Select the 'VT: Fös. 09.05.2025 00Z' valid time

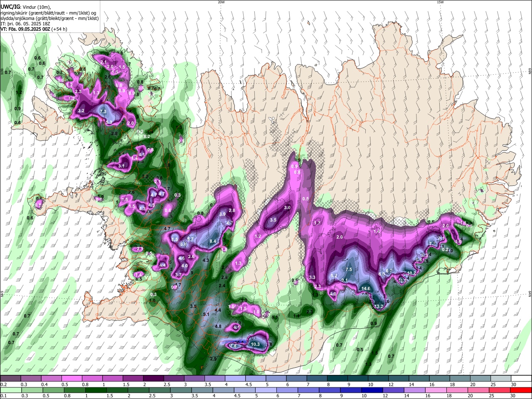25,29
